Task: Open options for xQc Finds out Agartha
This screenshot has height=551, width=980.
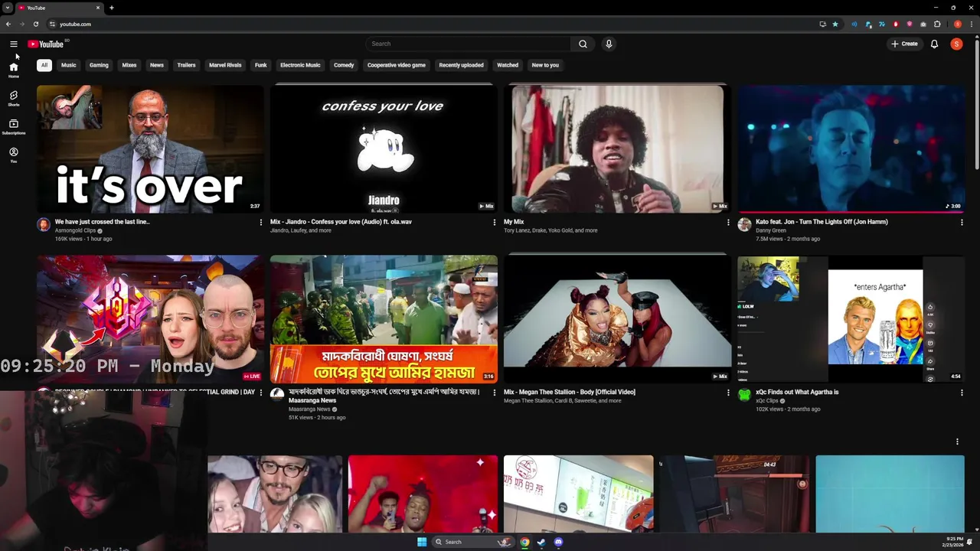Action: (962, 393)
